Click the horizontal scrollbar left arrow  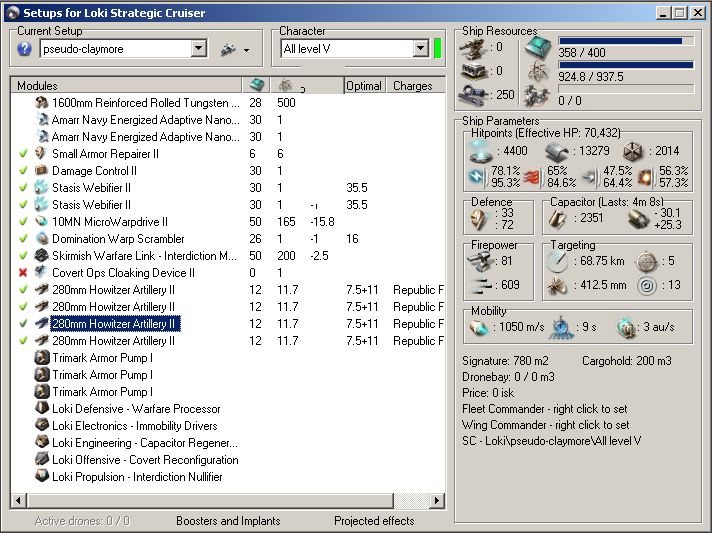pyautogui.click(x=18, y=500)
